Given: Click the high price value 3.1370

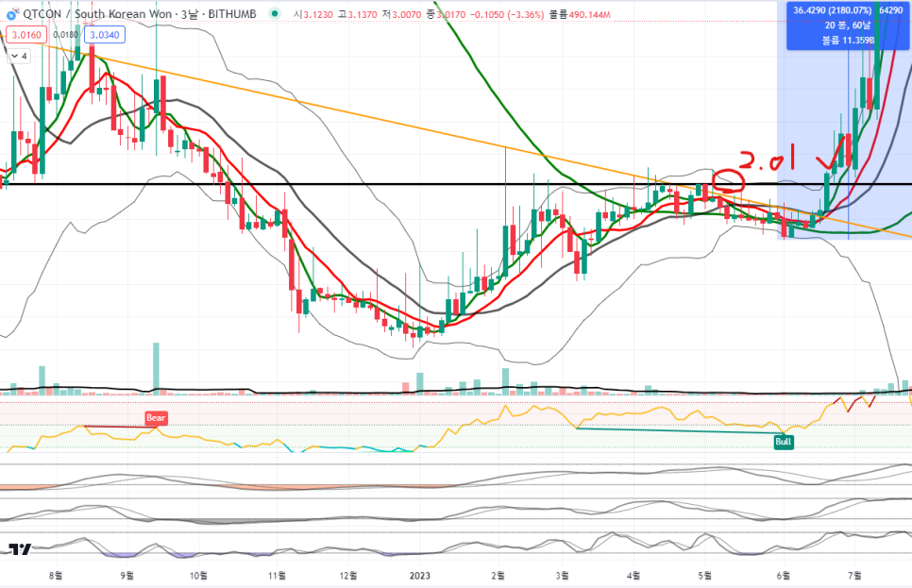Looking at the screenshot, I should pyautogui.click(x=362, y=14).
